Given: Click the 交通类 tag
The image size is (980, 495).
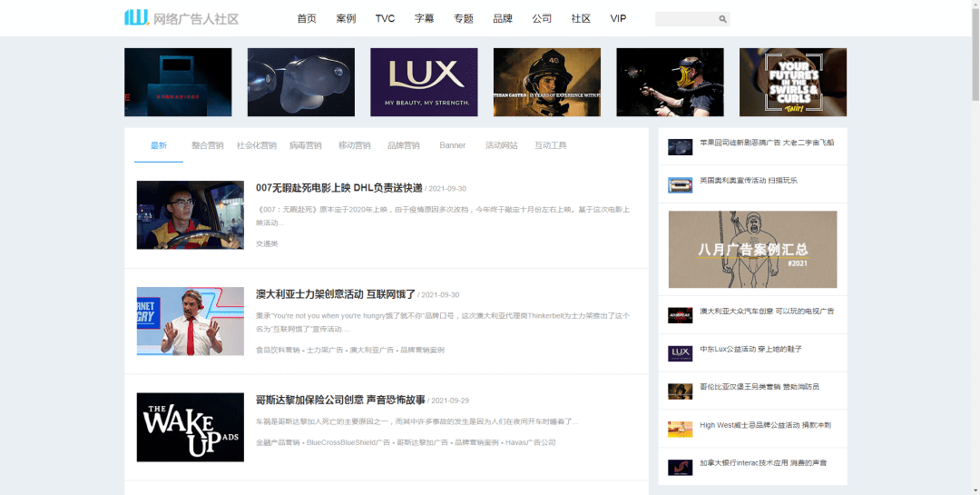Looking at the screenshot, I should [x=267, y=243].
